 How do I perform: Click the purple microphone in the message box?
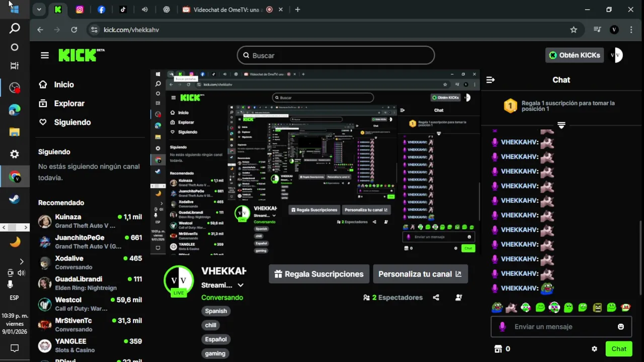pos(502,327)
